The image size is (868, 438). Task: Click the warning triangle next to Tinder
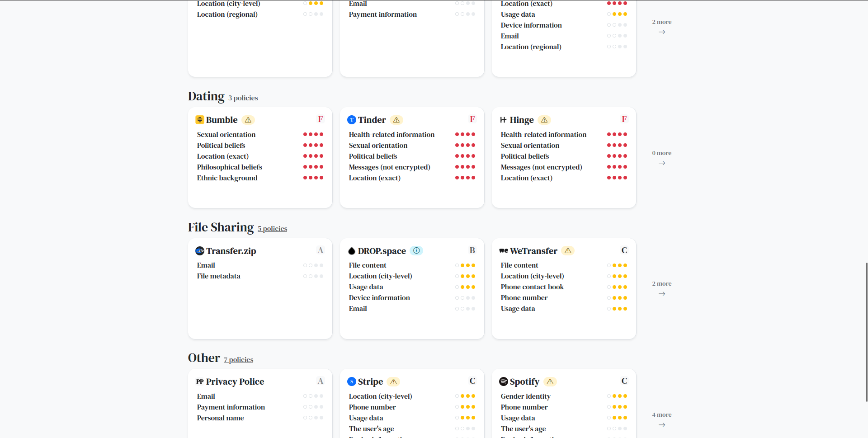396,120
